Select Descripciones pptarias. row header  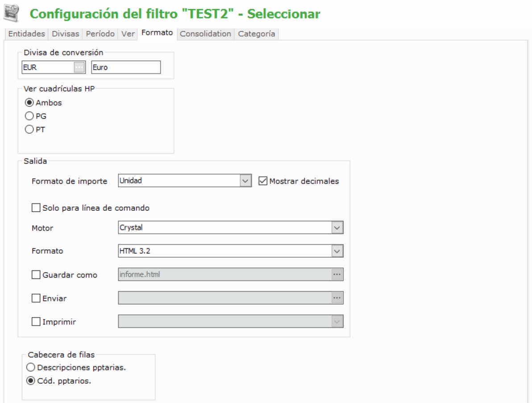(31, 368)
